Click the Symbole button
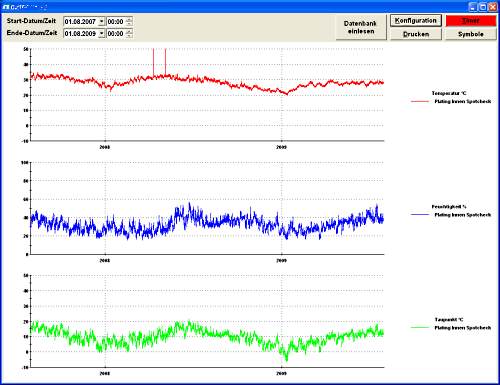 pos(471,34)
